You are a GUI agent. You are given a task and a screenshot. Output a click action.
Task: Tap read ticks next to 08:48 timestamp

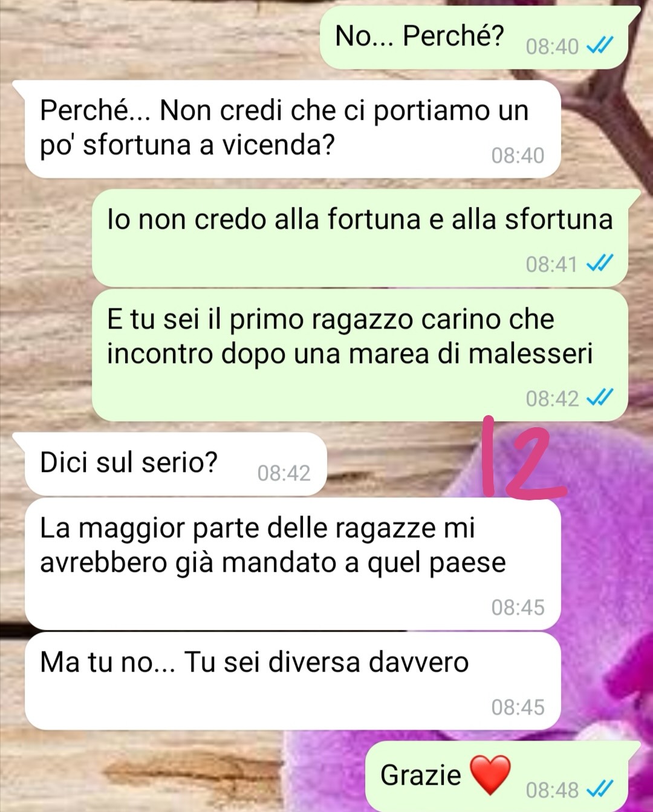pos(600,790)
